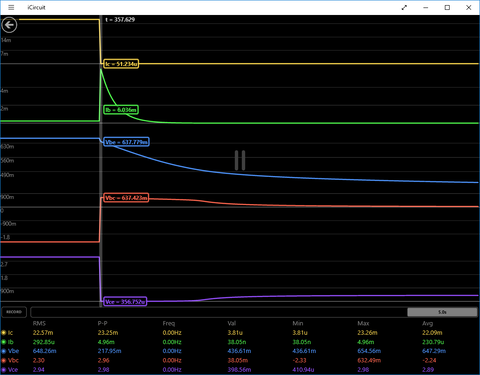This screenshot has width=480, height=375.
Task: Click the back arrow icon
Action: tap(9, 25)
